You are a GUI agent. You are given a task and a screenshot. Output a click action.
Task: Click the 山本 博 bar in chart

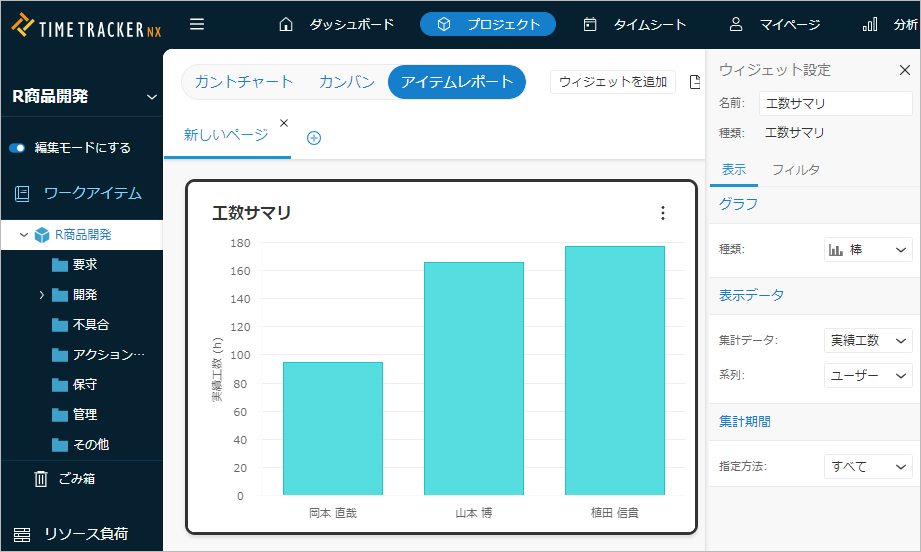(473, 378)
